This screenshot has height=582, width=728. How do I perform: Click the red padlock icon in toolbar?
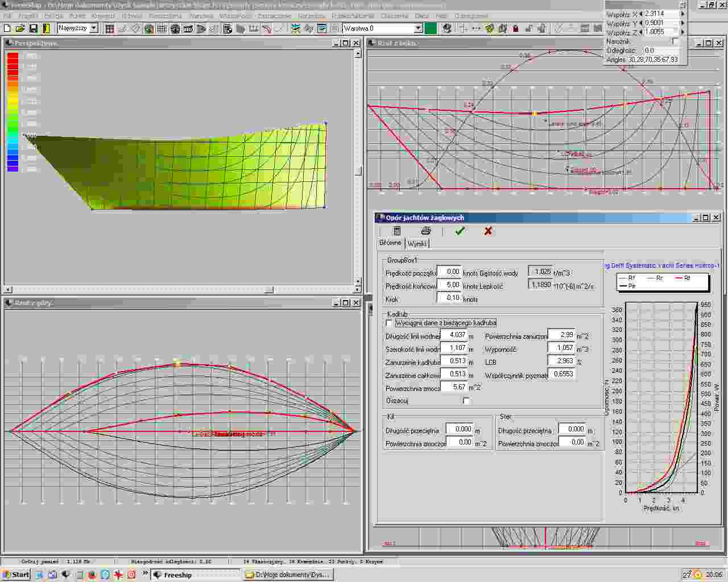click(515, 28)
